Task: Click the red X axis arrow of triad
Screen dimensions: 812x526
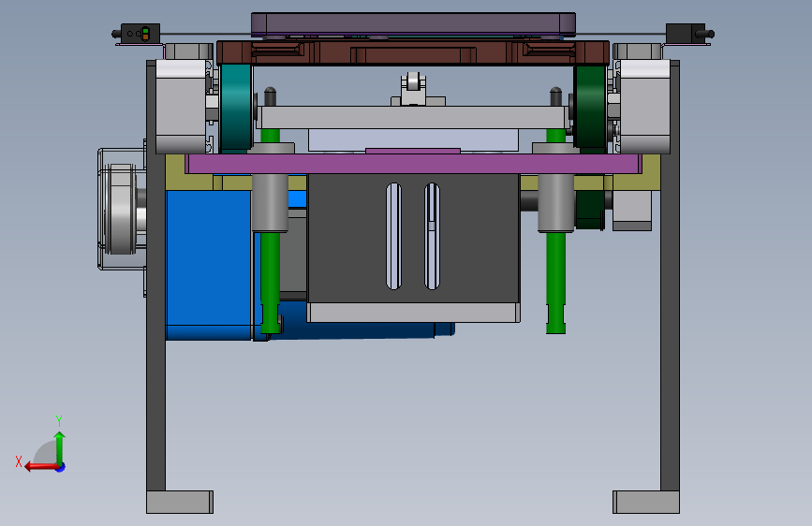Action: click(x=40, y=467)
